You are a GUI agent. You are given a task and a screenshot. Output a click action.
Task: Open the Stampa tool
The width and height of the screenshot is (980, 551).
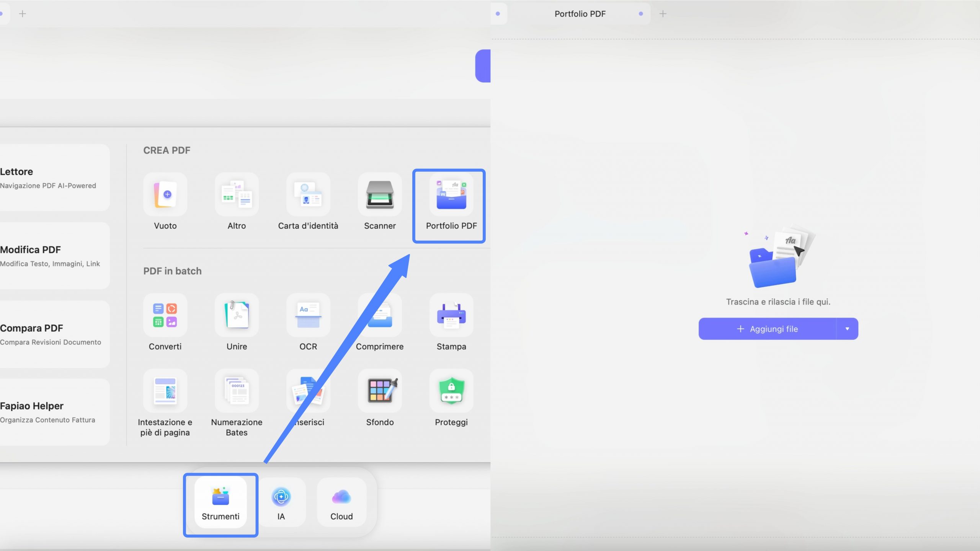451,323
